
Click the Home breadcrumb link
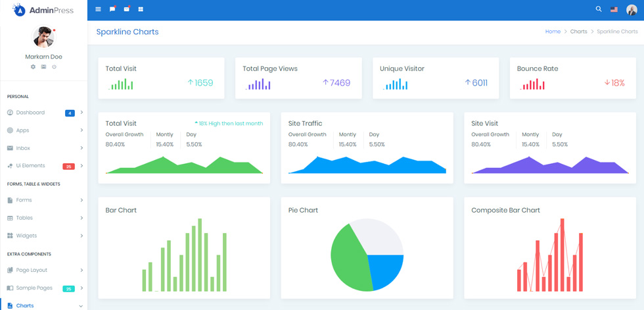553,32
